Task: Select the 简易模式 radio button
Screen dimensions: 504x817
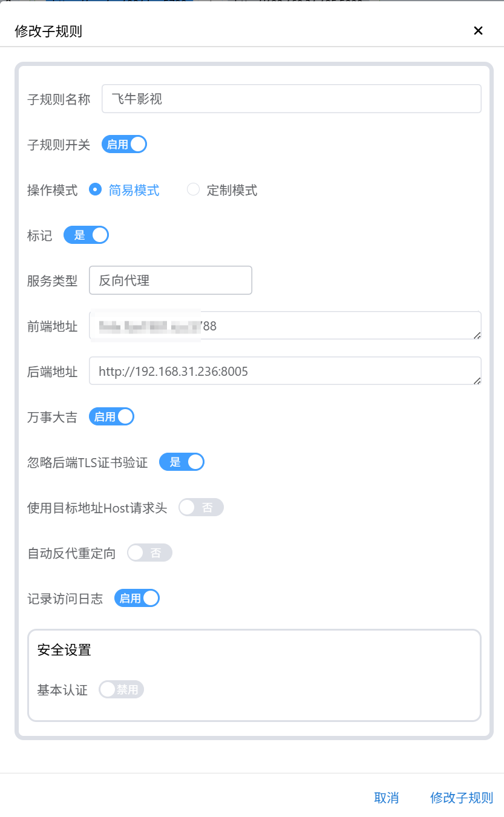Action: pyautogui.click(x=95, y=190)
